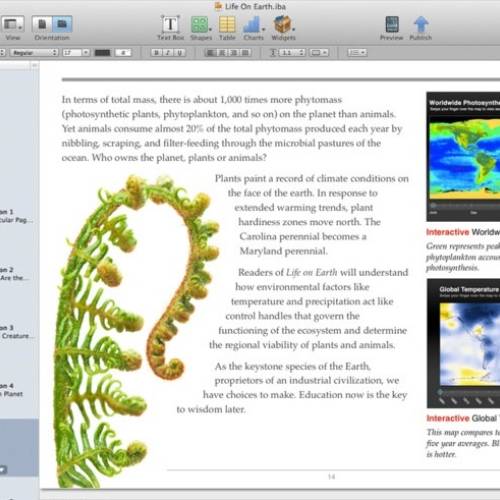Align text right
This screenshot has height=500, width=500.
(233, 53)
